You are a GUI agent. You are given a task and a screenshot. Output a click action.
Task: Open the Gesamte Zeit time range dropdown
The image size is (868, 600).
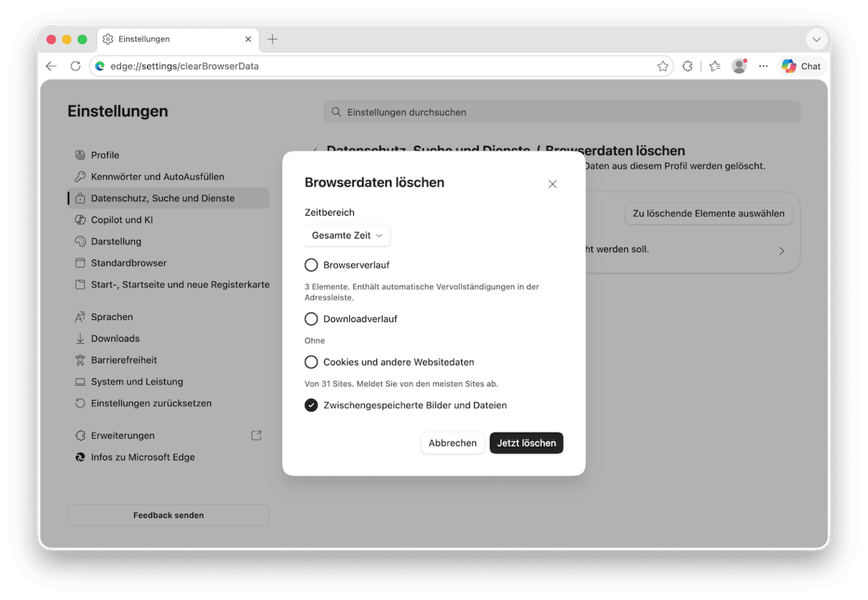(347, 235)
